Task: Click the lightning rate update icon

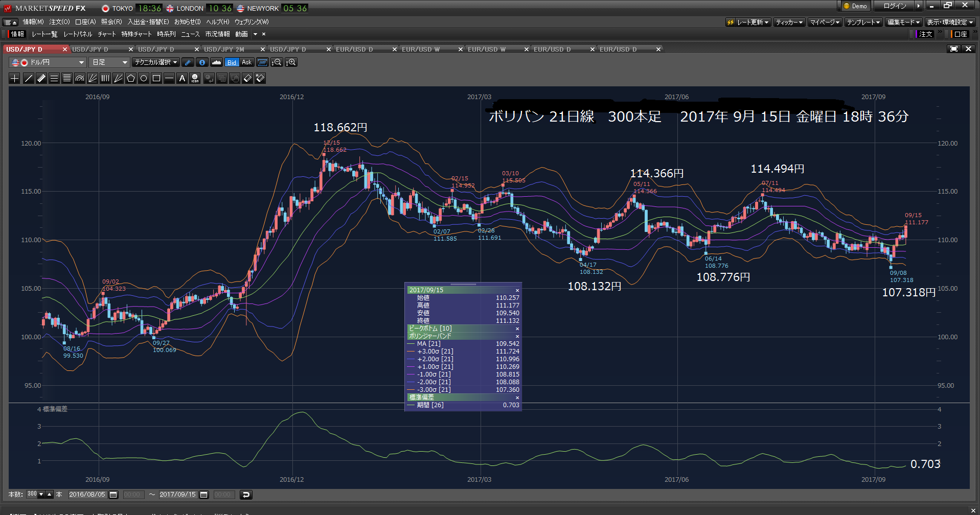Action: pyautogui.click(x=731, y=22)
